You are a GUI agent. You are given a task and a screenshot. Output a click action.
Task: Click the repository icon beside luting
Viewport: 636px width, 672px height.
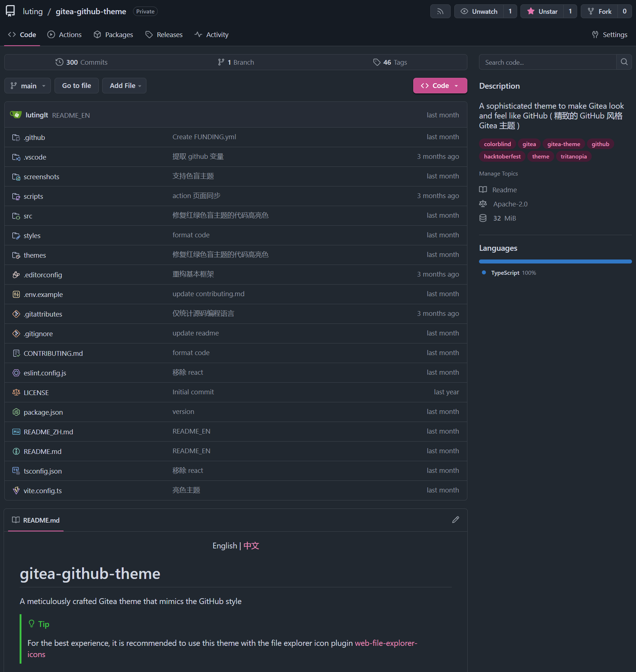tap(11, 11)
